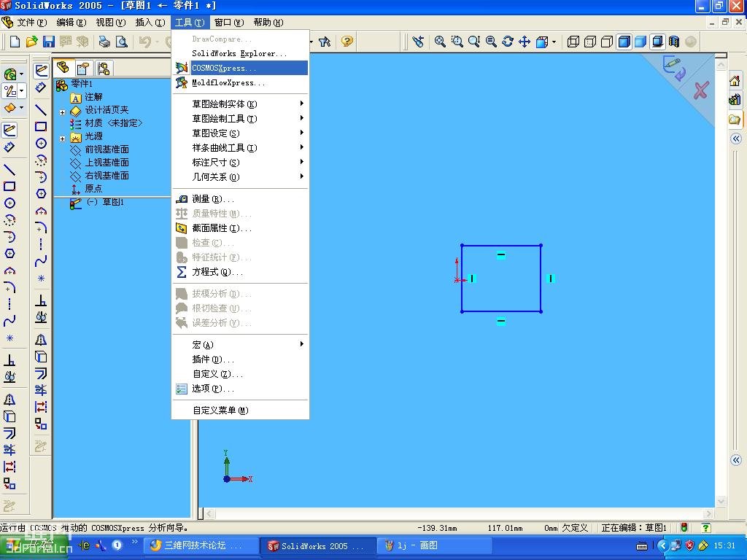
Task: Select the 原点 tree item
Action: pos(93,189)
